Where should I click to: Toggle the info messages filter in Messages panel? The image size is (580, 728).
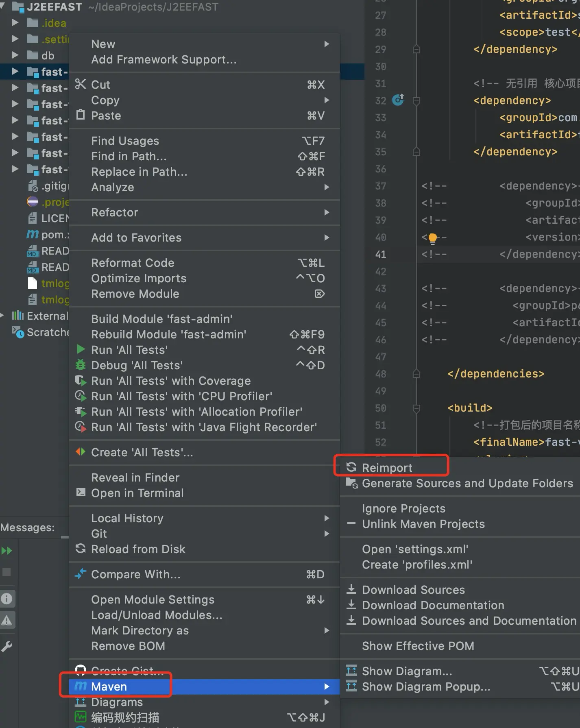click(7, 598)
